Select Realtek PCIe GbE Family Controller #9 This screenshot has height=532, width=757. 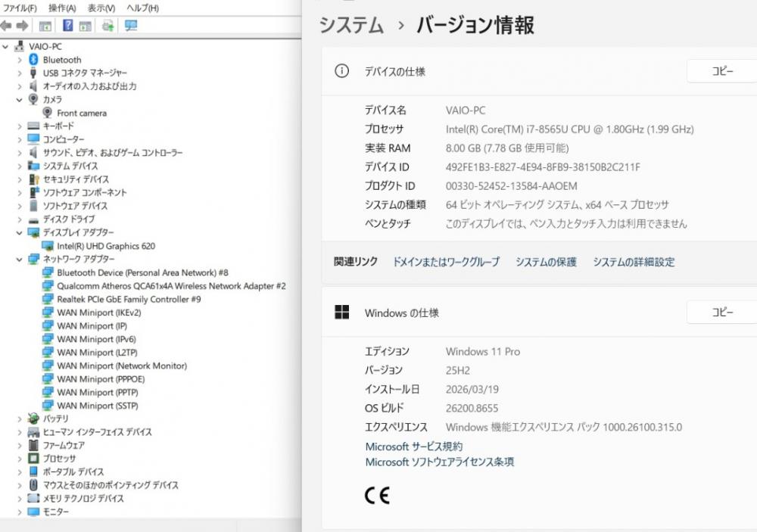click(129, 300)
